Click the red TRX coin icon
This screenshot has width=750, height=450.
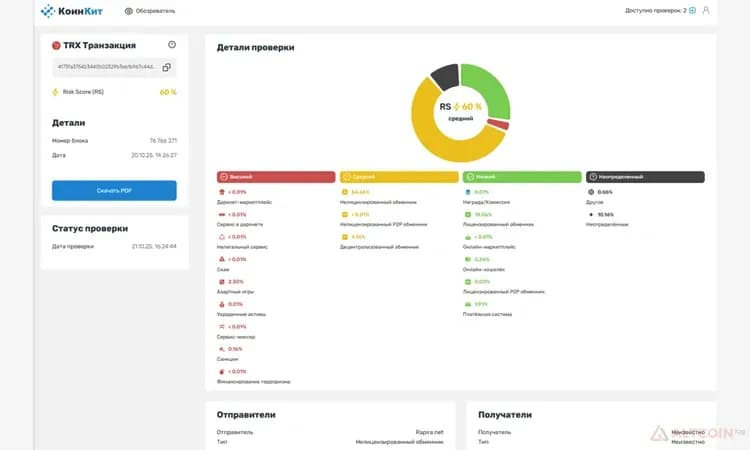tap(56, 45)
